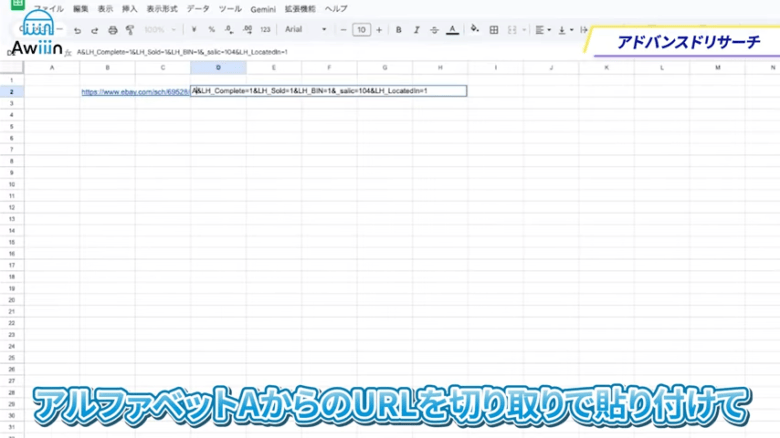Image resolution: width=780 pixels, height=438 pixels.
Task: Select row 5 header
Action: 12,126
